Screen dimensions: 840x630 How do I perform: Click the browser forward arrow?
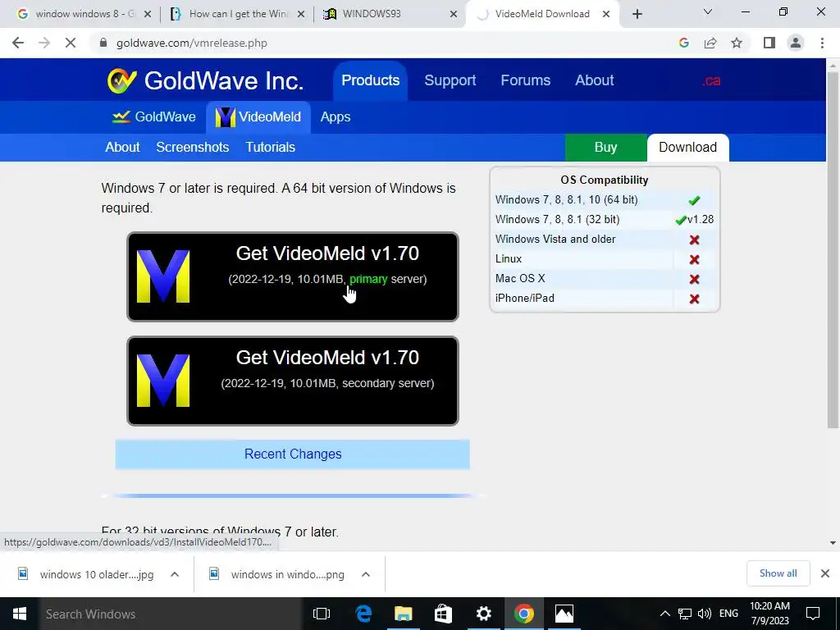pyautogui.click(x=44, y=43)
